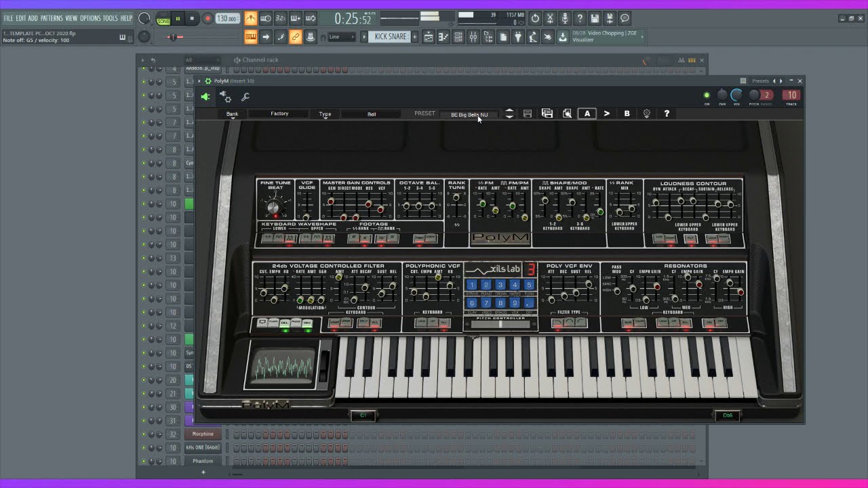Open the EDIT menu
The width and height of the screenshot is (868, 488).
click(21, 18)
